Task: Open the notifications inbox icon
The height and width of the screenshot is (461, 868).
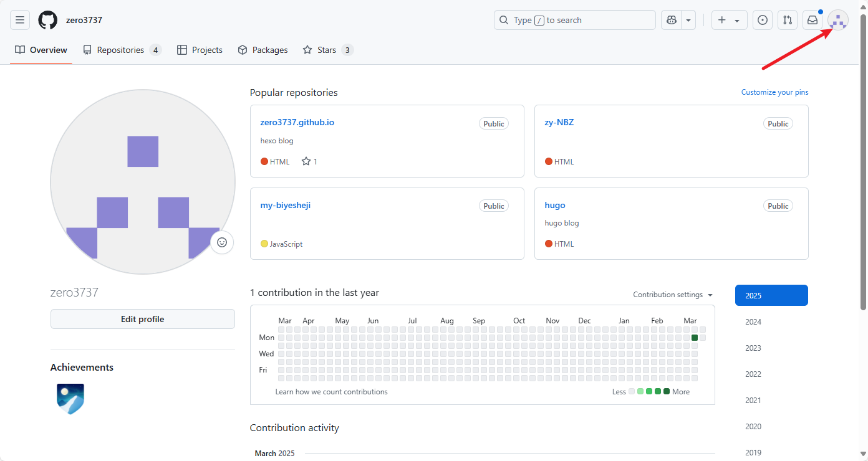Action: pyautogui.click(x=813, y=20)
